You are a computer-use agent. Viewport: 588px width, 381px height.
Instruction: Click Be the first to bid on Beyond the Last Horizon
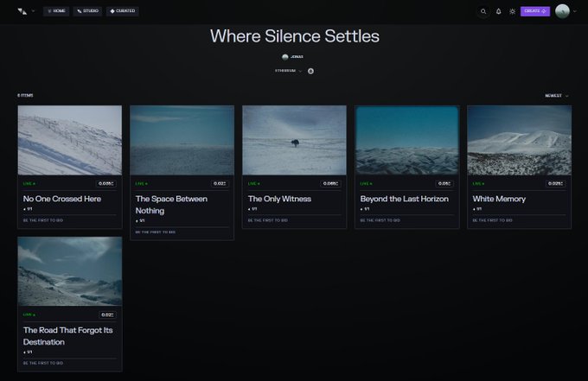pos(380,220)
